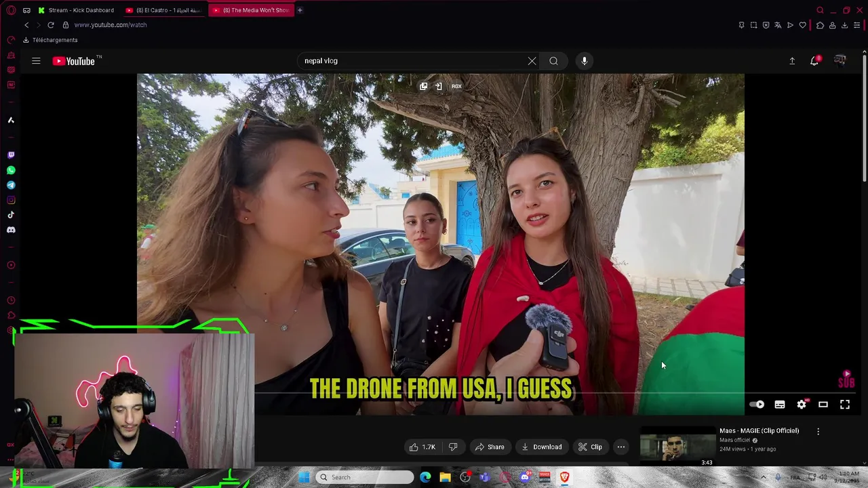This screenshot has height=488, width=868.
Task: Open the translate page icon
Action: tap(778, 25)
